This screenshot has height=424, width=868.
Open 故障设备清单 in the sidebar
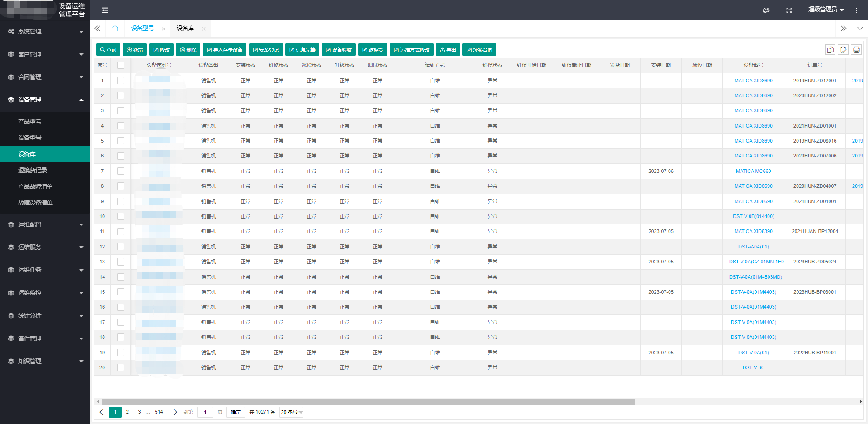(45, 203)
